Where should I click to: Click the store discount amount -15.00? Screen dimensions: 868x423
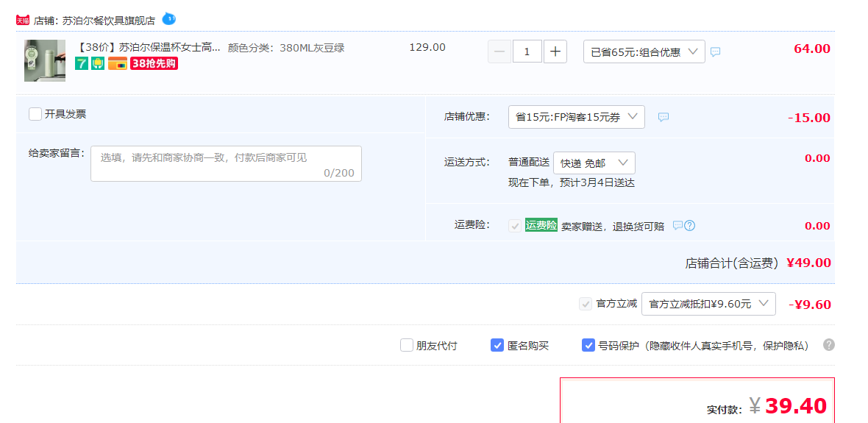click(808, 118)
